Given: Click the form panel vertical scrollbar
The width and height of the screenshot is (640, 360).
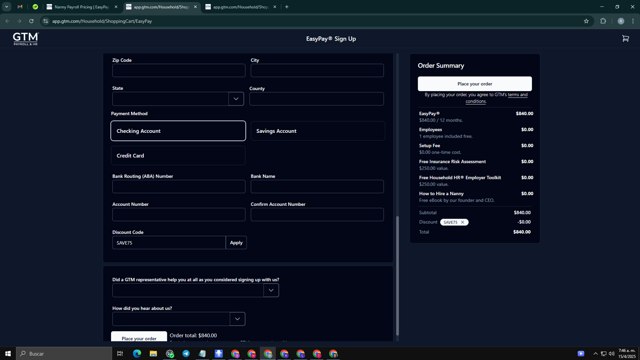Looking at the screenshot, I should 397,276.
